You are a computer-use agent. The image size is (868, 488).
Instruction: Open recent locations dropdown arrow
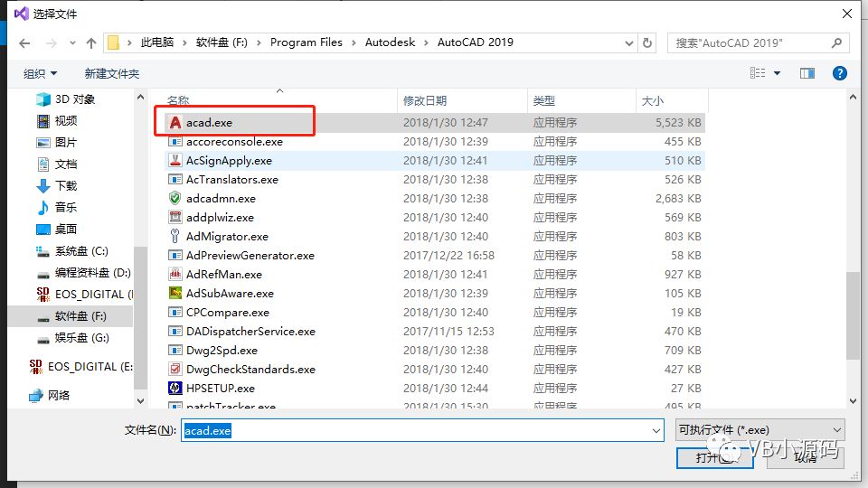click(x=72, y=43)
